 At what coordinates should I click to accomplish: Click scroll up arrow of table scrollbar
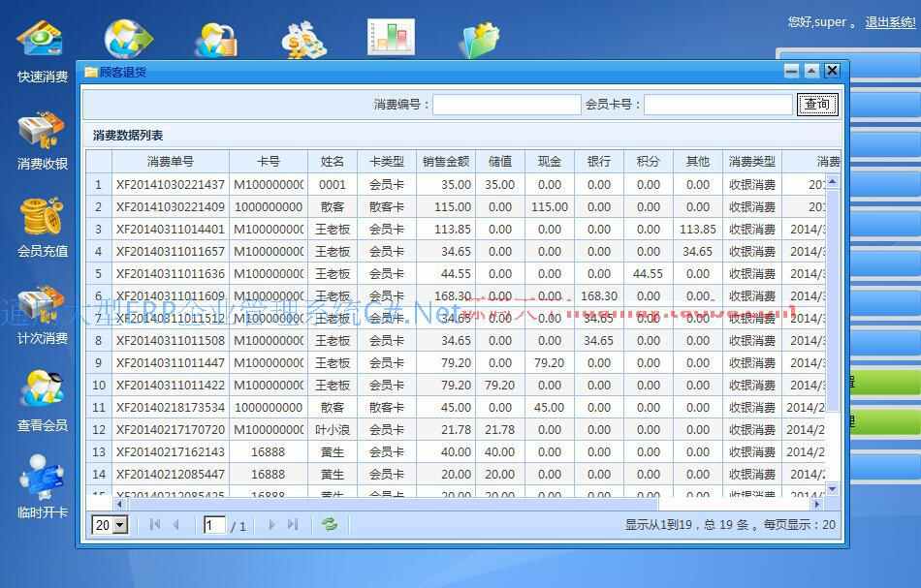[x=833, y=182]
